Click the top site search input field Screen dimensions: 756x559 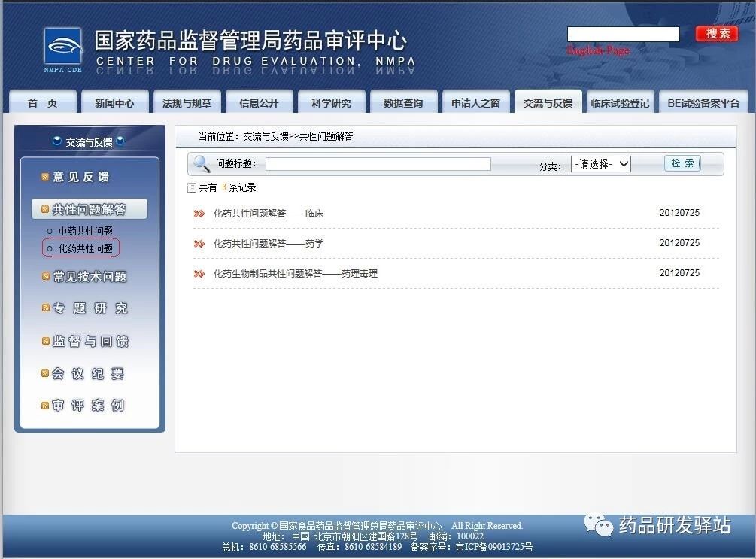624,35
